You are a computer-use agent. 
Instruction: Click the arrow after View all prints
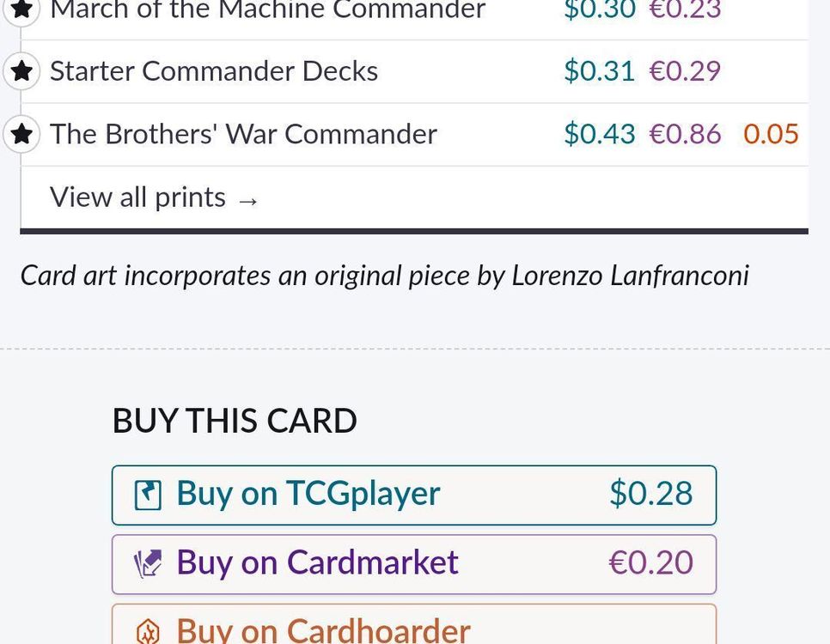[248, 200]
